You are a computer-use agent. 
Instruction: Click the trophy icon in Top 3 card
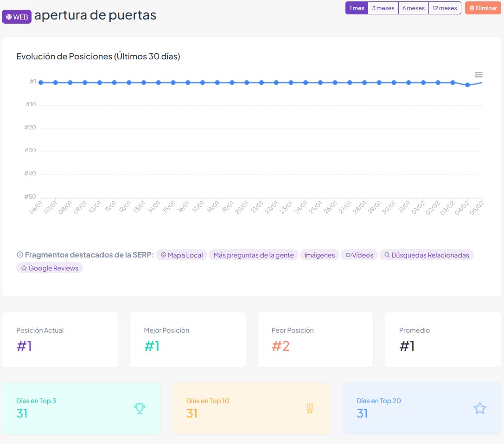click(140, 408)
